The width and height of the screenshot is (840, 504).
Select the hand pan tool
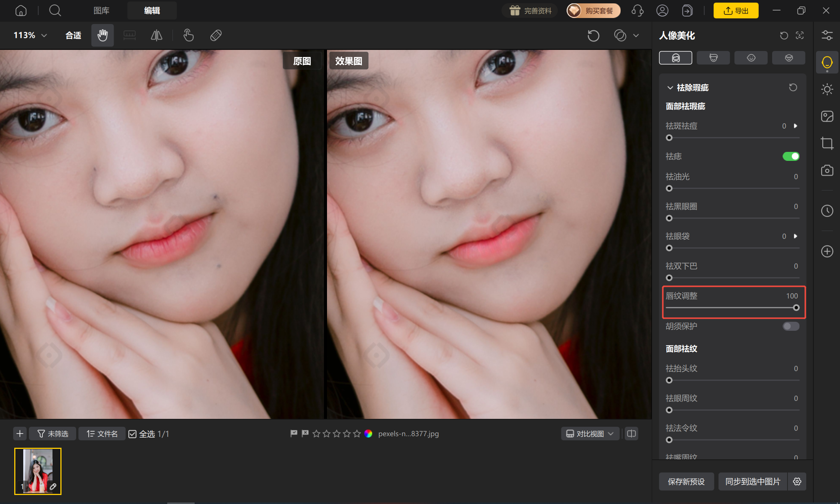coord(102,35)
